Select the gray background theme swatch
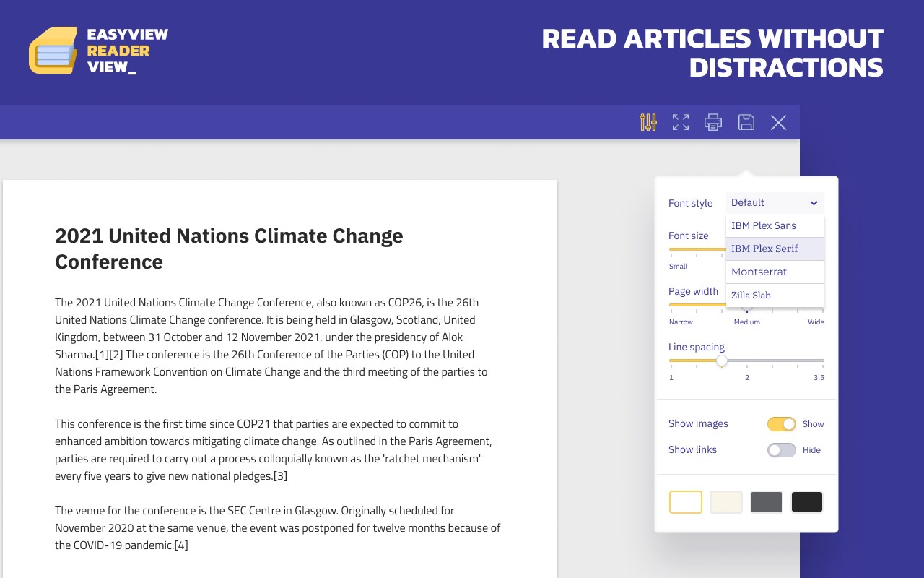 pyautogui.click(x=767, y=502)
